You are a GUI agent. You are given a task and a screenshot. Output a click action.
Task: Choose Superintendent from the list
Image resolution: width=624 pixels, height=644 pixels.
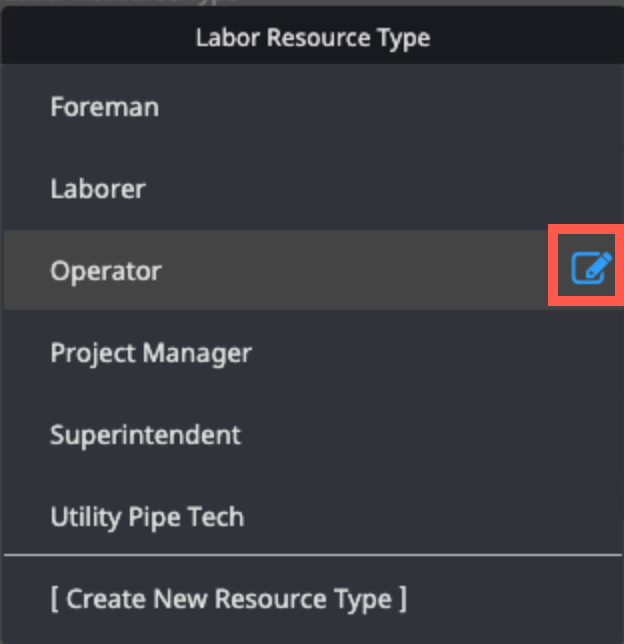click(313, 435)
